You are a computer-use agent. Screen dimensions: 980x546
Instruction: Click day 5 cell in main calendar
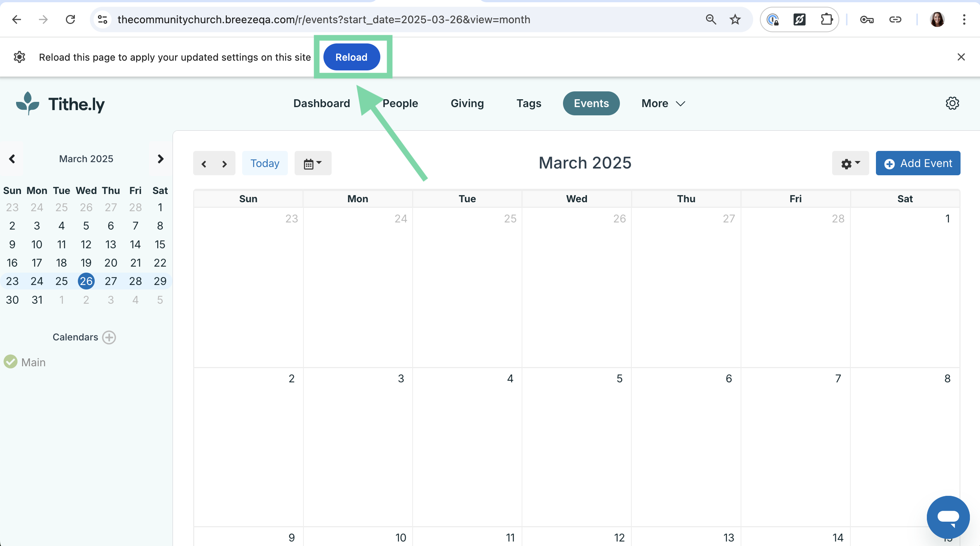(x=577, y=447)
